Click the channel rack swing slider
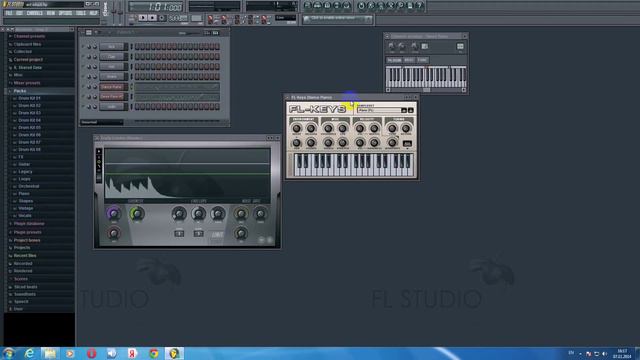The width and height of the screenshot is (640, 360). pos(193,33)
